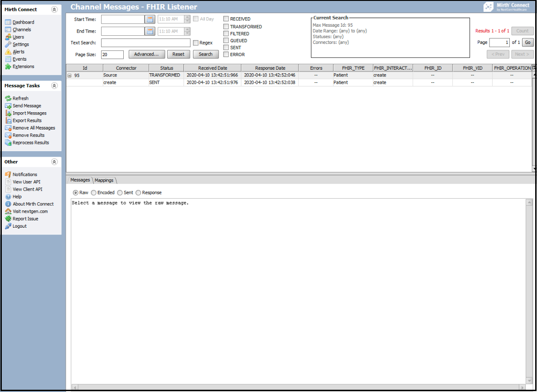Open Users via its people icon

pos(8,37)
